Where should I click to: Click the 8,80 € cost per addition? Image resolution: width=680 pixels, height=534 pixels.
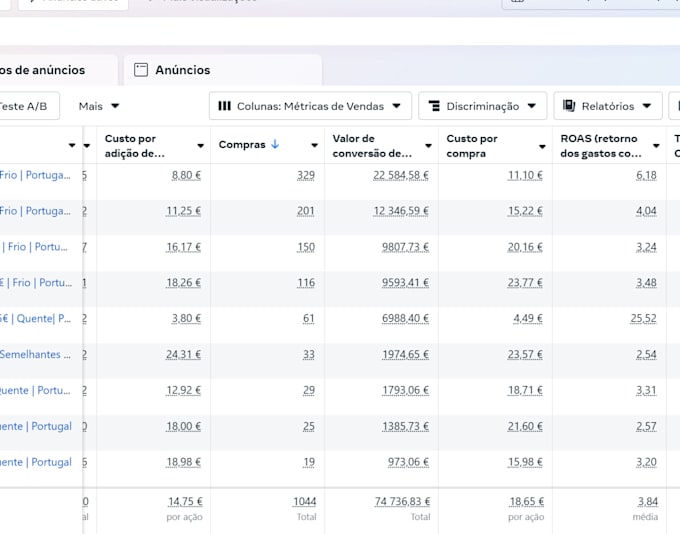(186, 175)
